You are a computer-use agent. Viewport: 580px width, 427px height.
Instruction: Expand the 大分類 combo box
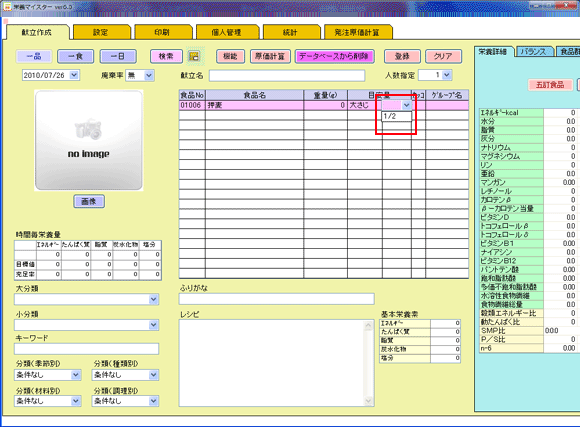click(x=154, y=299)
